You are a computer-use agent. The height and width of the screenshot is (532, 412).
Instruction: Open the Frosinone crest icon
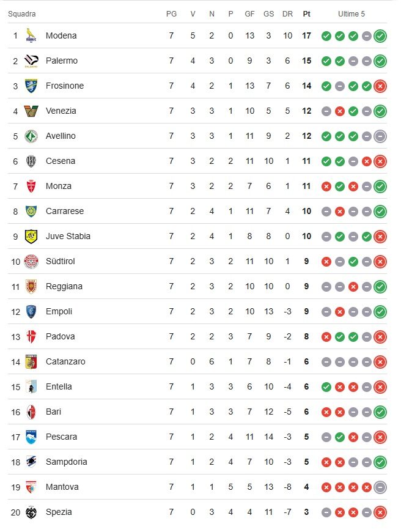(x=31, y=86)
